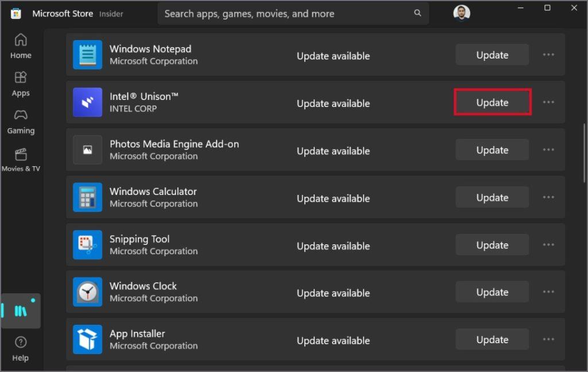This screenshot has width=588, height=372.
Task: Open more options for Intel Unison
Action: [x=548, y=102]
